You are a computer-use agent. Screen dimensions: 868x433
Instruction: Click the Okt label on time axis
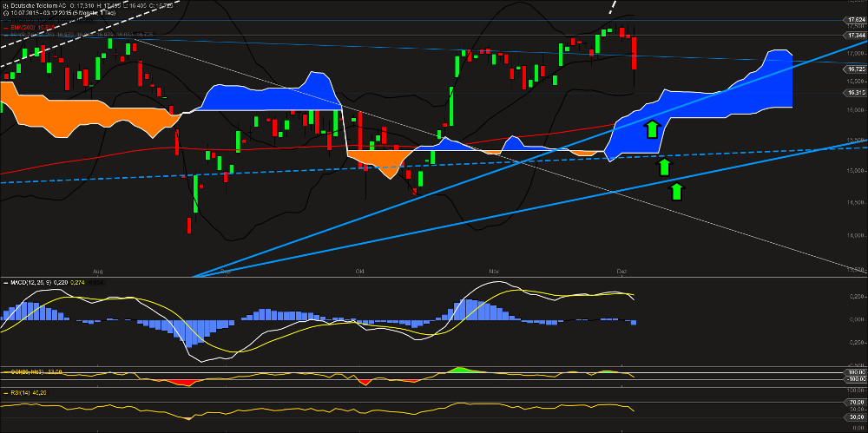pos(360,272)
